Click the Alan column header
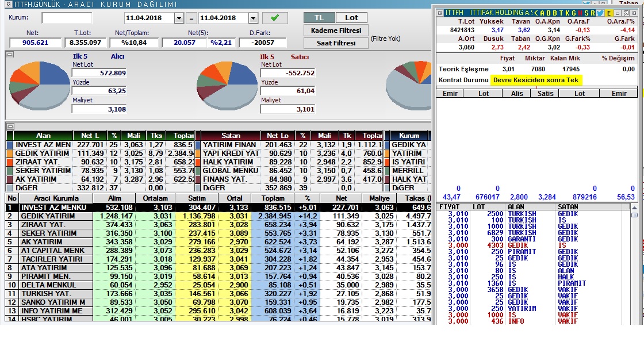This screenshot has height=353, width=644. (43, 136)
